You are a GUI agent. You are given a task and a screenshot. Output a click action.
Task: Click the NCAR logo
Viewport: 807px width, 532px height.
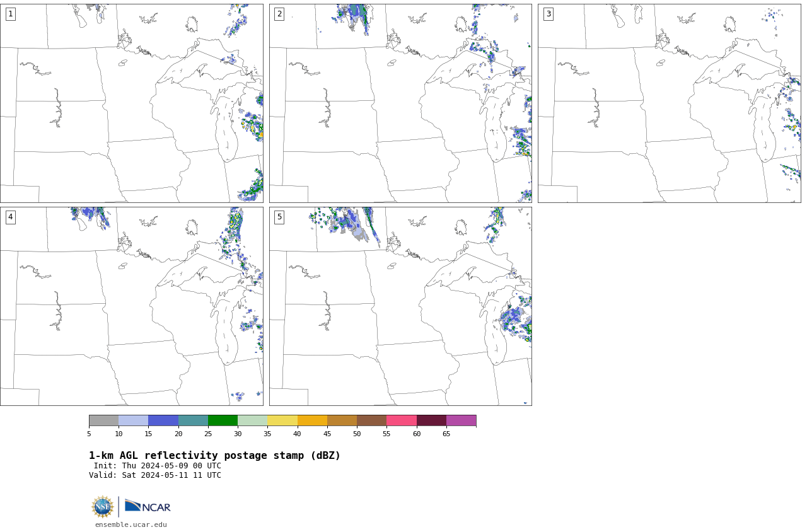[x=148, y=506]
